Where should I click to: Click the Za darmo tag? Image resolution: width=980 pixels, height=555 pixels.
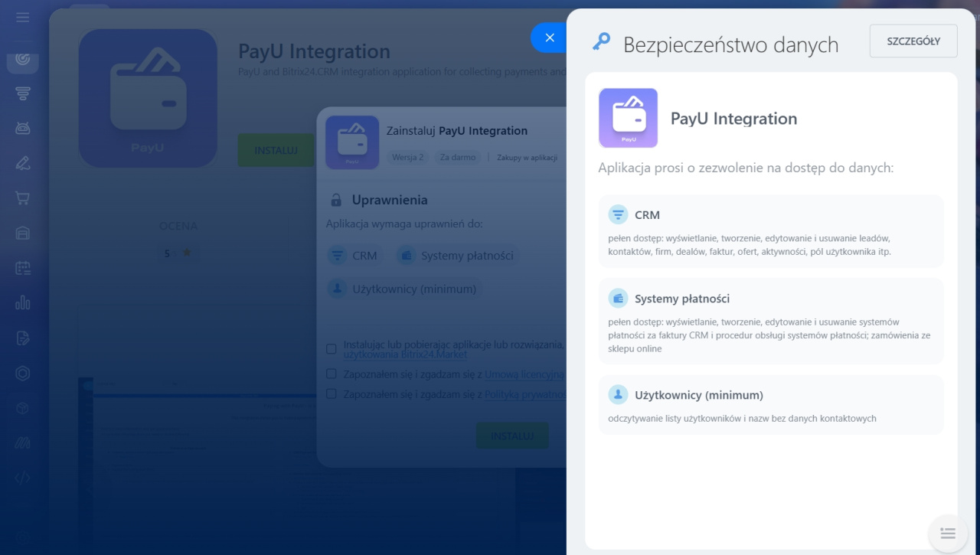(x=458, y=157)
